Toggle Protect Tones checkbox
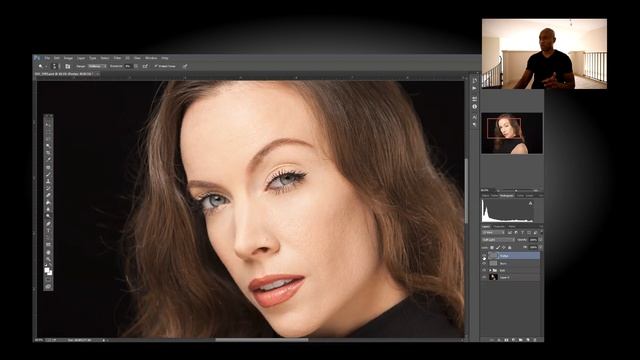 (x=156, y=66)
